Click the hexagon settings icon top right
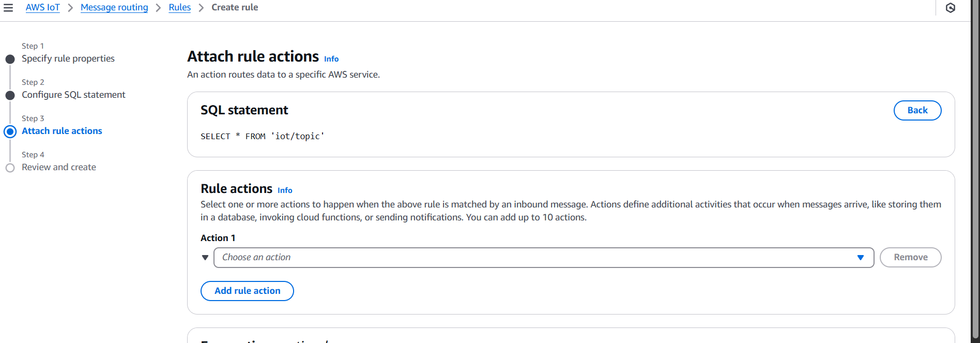 [x=951, y=8]
